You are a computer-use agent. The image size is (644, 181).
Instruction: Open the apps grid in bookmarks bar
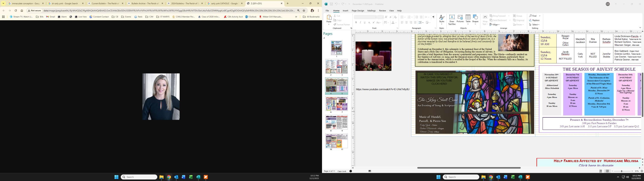pos(3,17)
